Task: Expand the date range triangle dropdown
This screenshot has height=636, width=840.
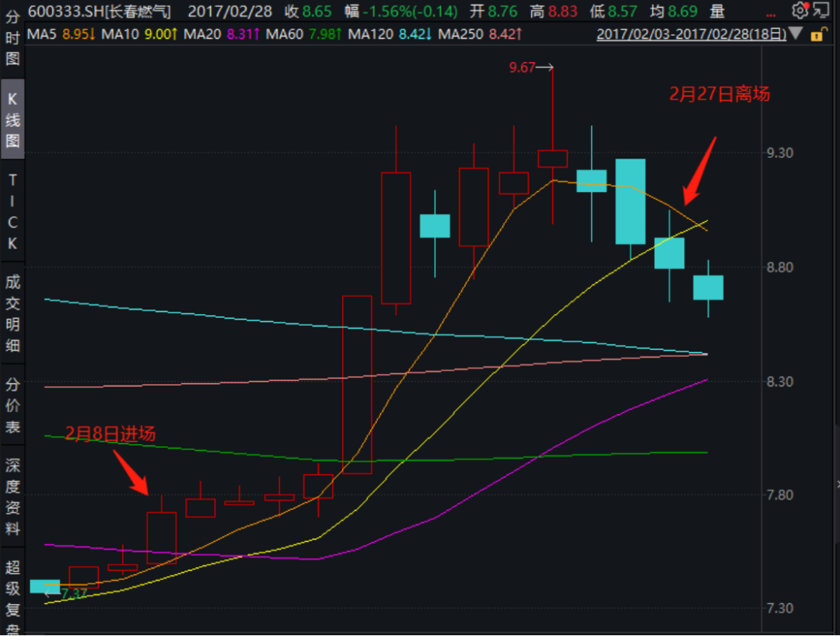Action: click(796, 33)
